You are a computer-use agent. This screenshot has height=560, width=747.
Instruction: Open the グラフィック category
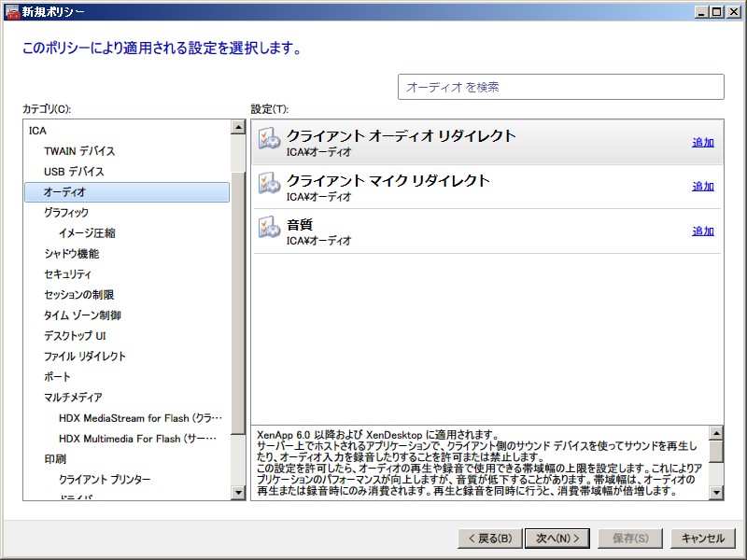click(x=66, y=213)
